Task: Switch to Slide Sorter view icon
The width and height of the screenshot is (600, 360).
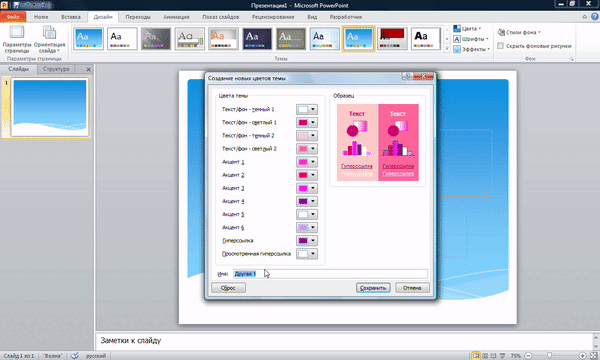Action: pos(485,356)
